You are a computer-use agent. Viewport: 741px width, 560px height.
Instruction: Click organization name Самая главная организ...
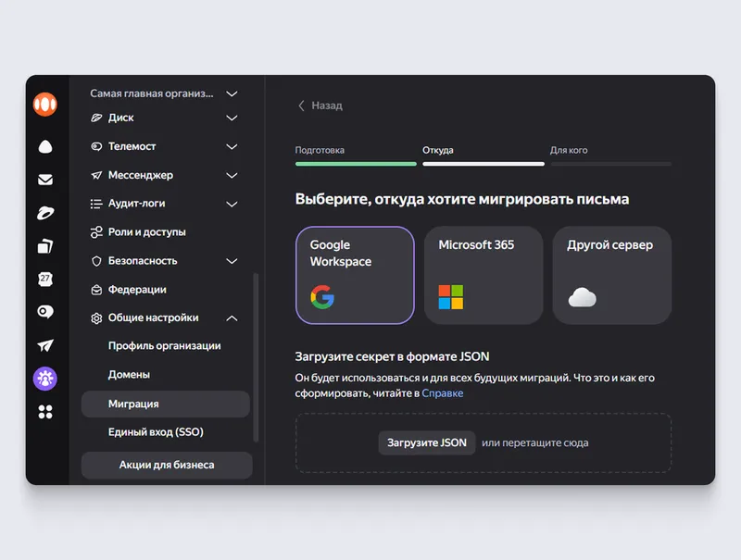152,93
